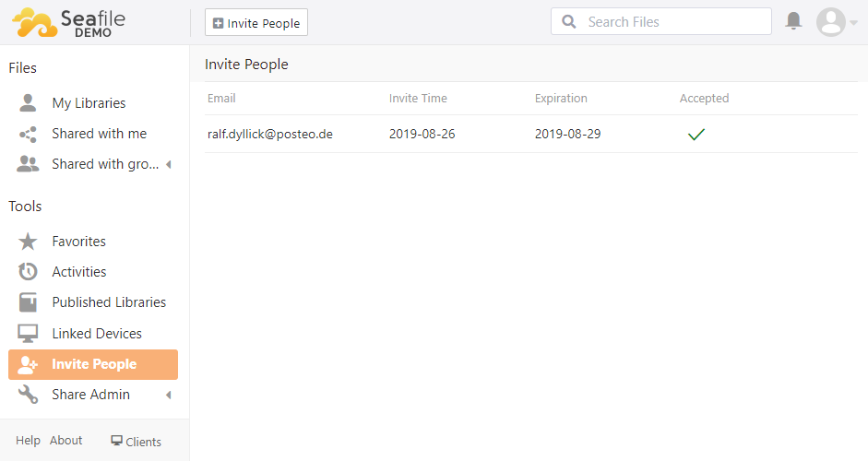
Task: Click the Published Libraries book icon
Action: [x=29, y=302]
